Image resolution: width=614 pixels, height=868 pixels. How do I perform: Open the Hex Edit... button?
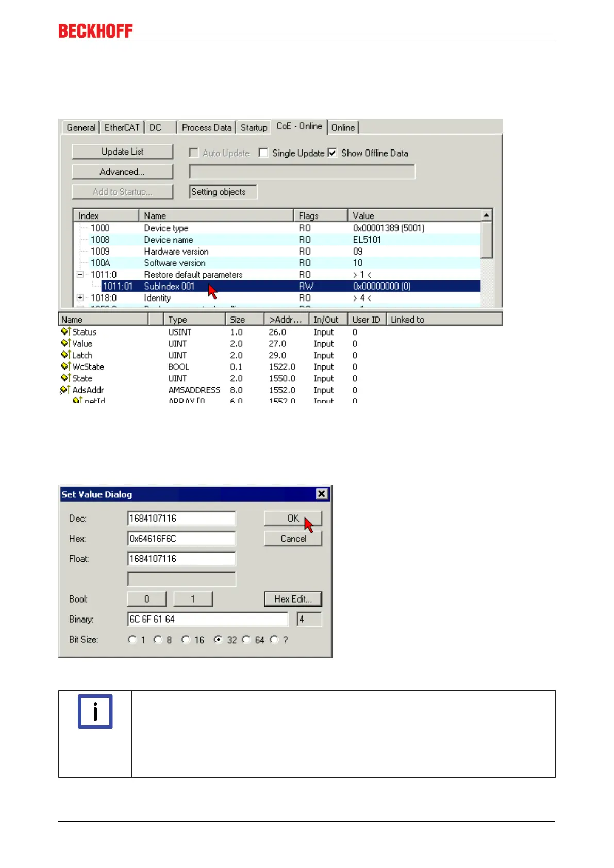point(293,599)
